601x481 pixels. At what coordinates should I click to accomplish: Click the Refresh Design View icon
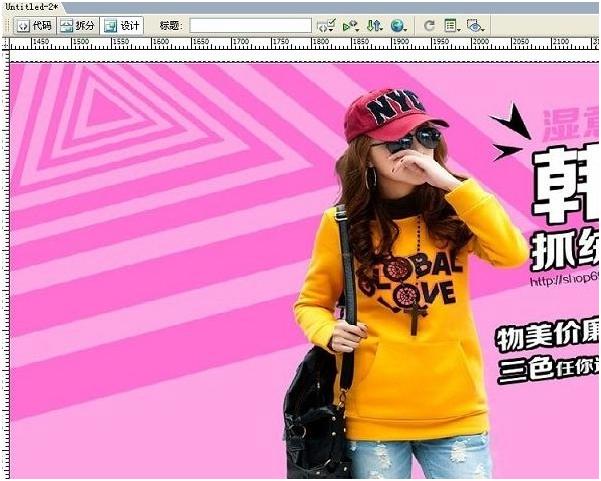429,25
